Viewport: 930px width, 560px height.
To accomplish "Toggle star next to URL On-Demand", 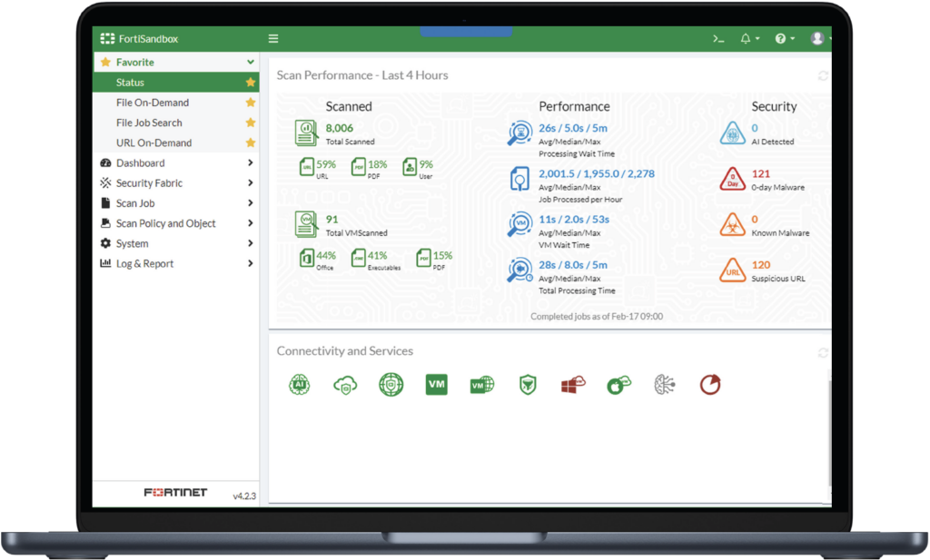I will 251,142.
